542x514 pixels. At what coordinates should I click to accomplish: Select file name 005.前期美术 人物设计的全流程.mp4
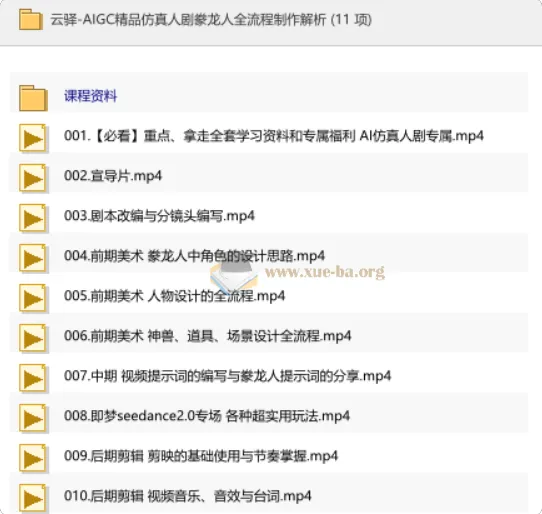point(175,296)
